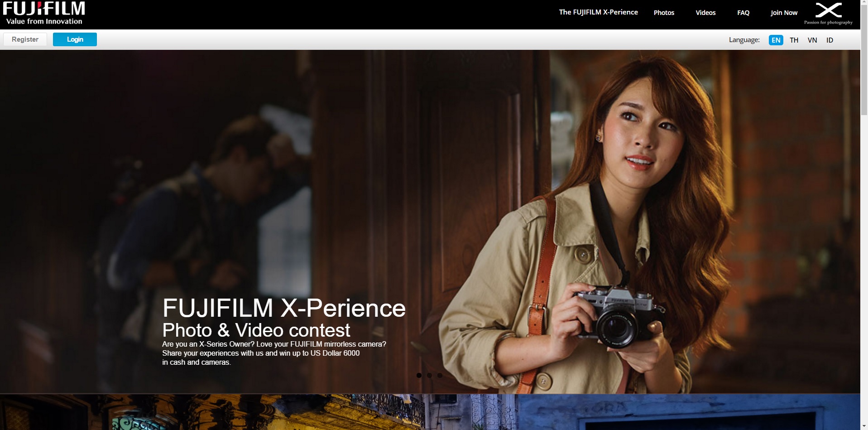Open The FUJIFILM X-Perience menu item
This screenshot has height=430, width=868.
(x=598, y=12)
